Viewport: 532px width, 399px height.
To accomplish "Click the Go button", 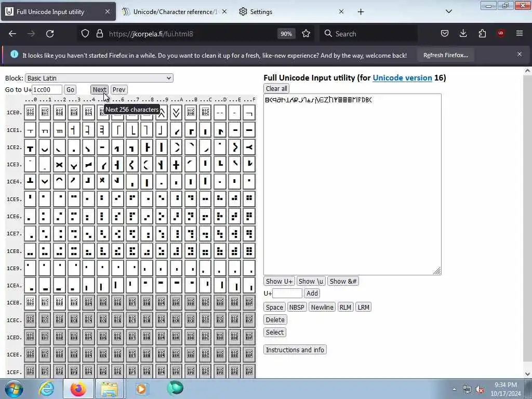I will click(x=70, y=89).
